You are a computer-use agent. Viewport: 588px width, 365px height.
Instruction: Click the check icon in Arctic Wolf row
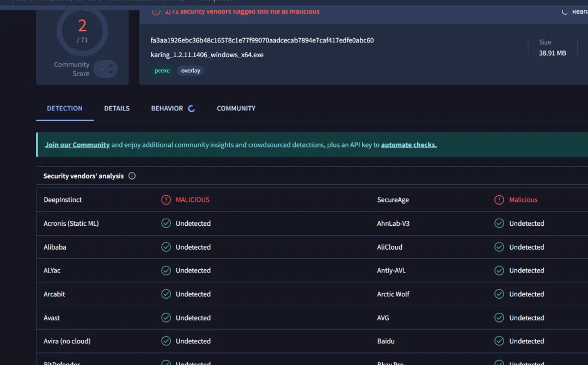click(x=499, y=294)
